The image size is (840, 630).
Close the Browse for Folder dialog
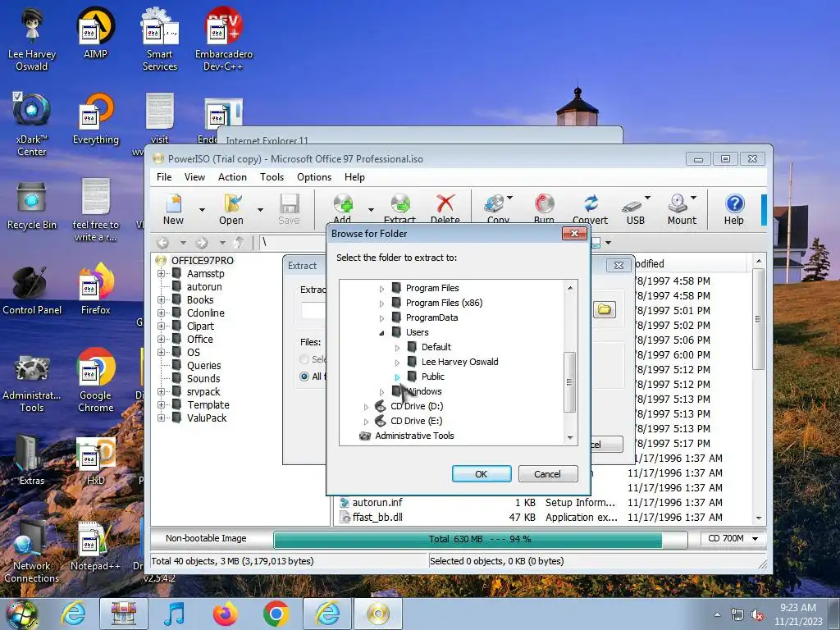[x=574, y=234]
